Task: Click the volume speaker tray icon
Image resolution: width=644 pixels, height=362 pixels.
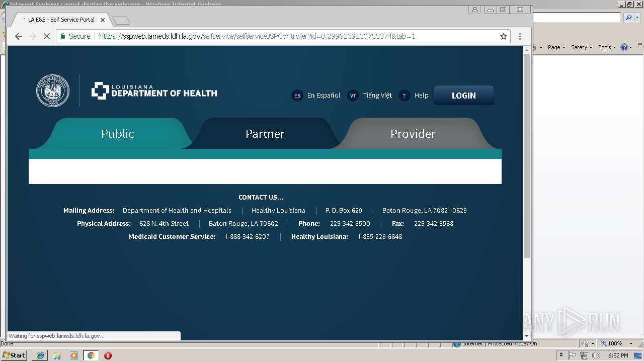Action: [x=596, y=355]
